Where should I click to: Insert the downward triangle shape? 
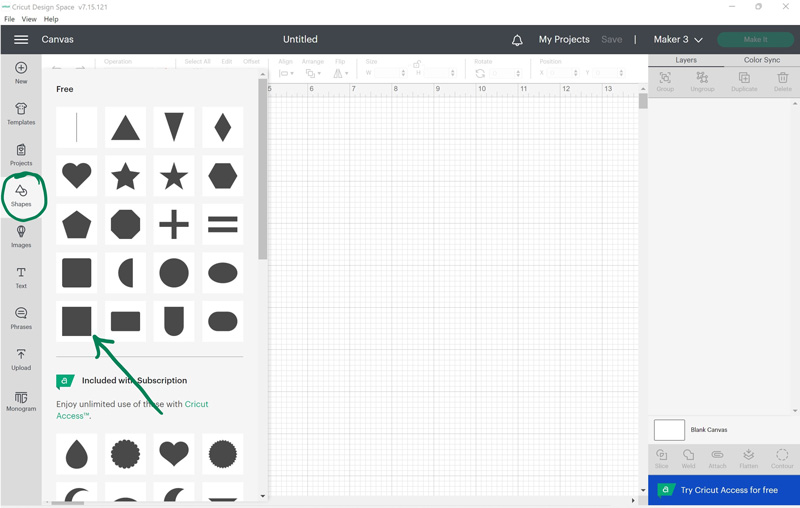point(173,128)
